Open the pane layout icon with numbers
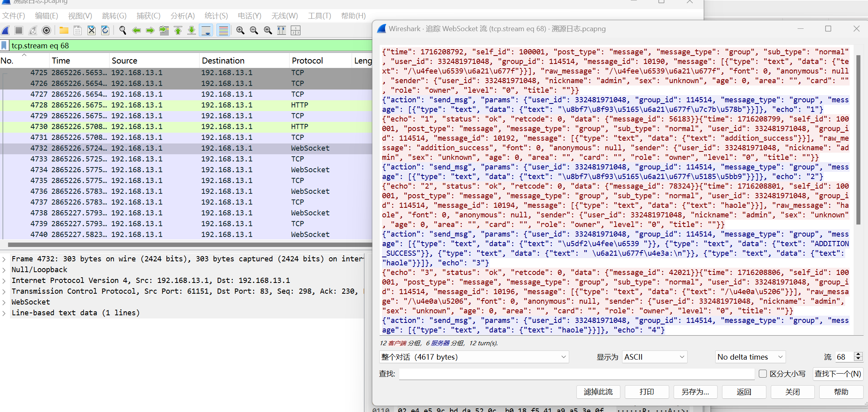The width and height of the screenshot is (868, 412). (296, 30)
